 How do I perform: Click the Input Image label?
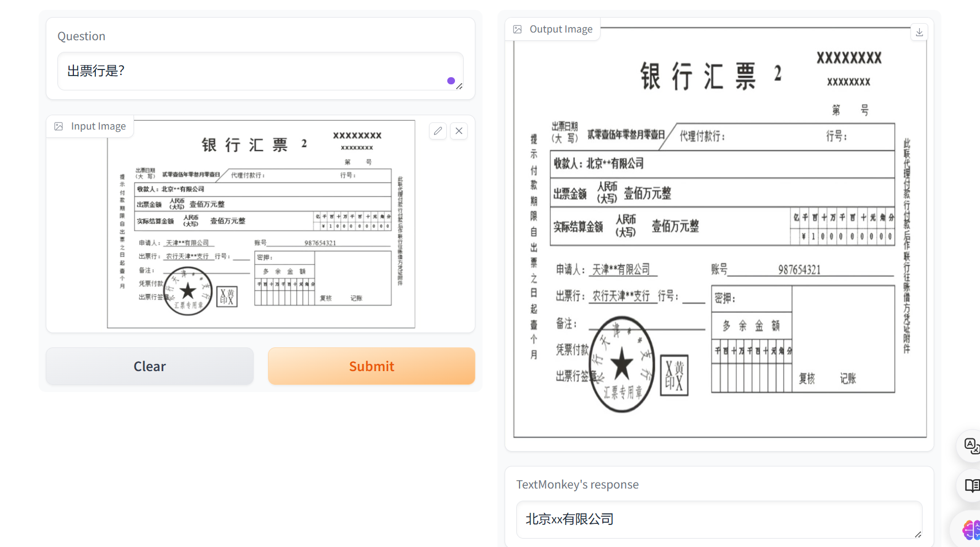click(98, 126)
